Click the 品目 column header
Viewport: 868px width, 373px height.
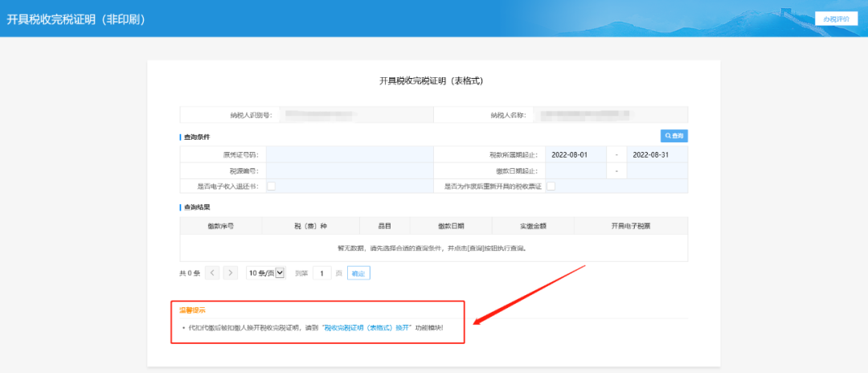(x=385, y=226)
